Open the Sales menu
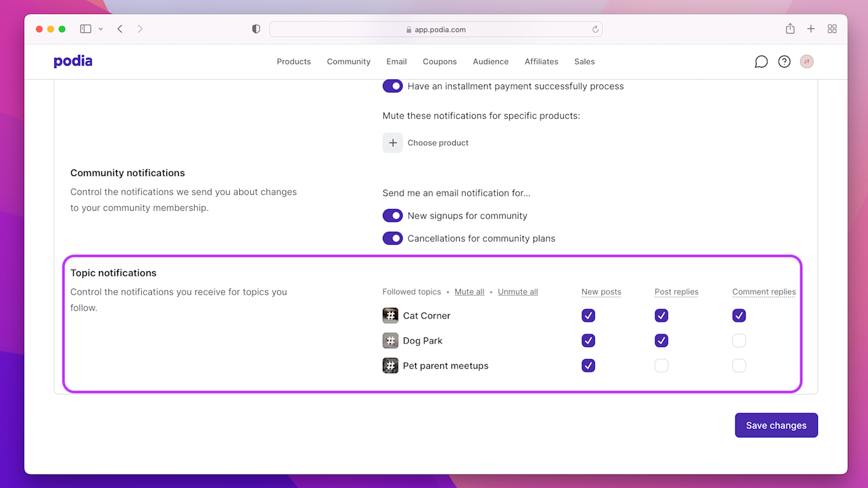868x488 pixels. pos(584,61)
